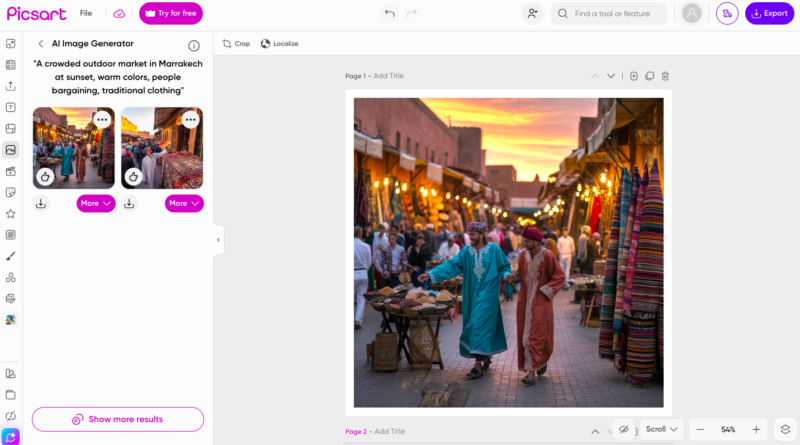Image resolution: width=800 pixels, height=445 pixels.
Task: Click Show more results
Action: pyautogui.click(x=118, y=419)
